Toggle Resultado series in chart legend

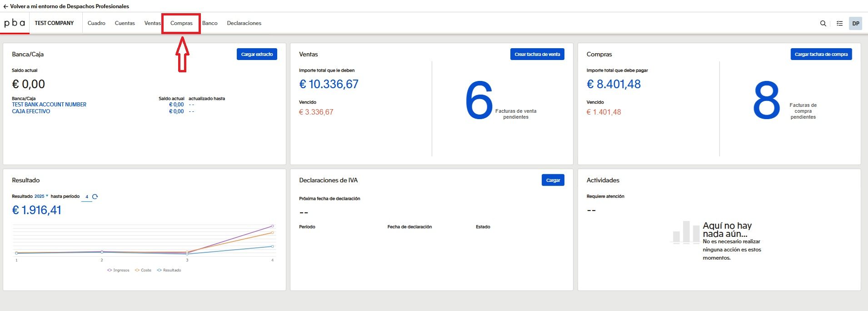169,270
